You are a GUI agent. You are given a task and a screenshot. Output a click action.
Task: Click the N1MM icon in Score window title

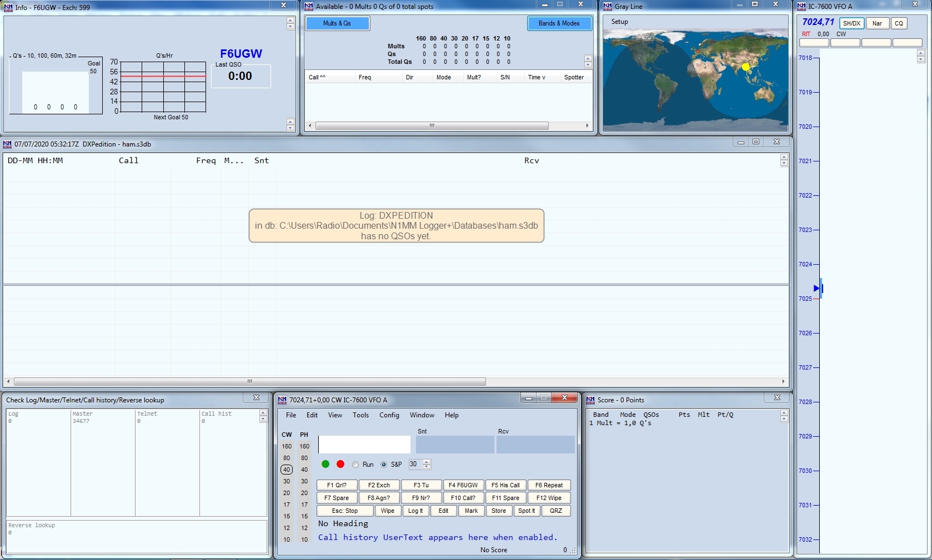point(590,400)
